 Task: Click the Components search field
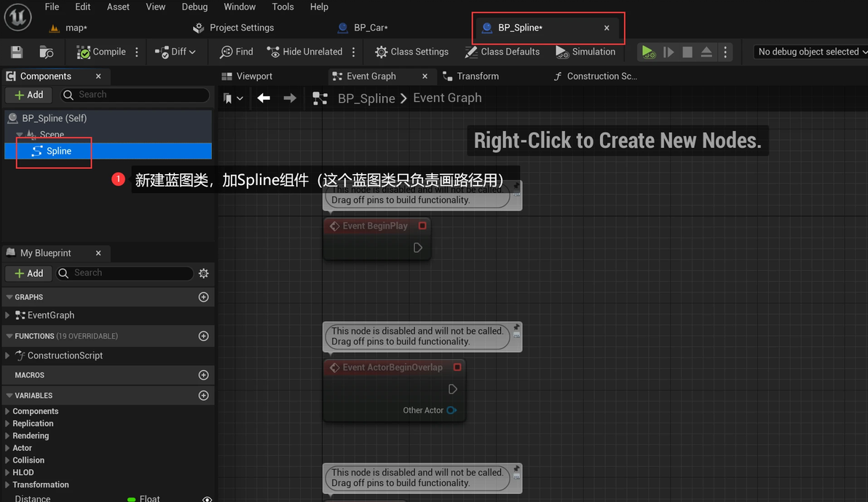[135, 95]
